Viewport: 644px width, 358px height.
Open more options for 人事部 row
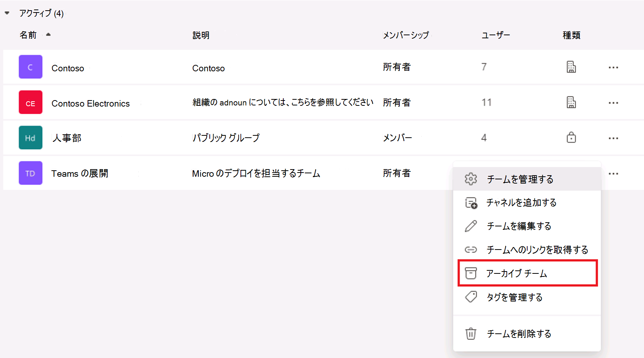(613, 138)
